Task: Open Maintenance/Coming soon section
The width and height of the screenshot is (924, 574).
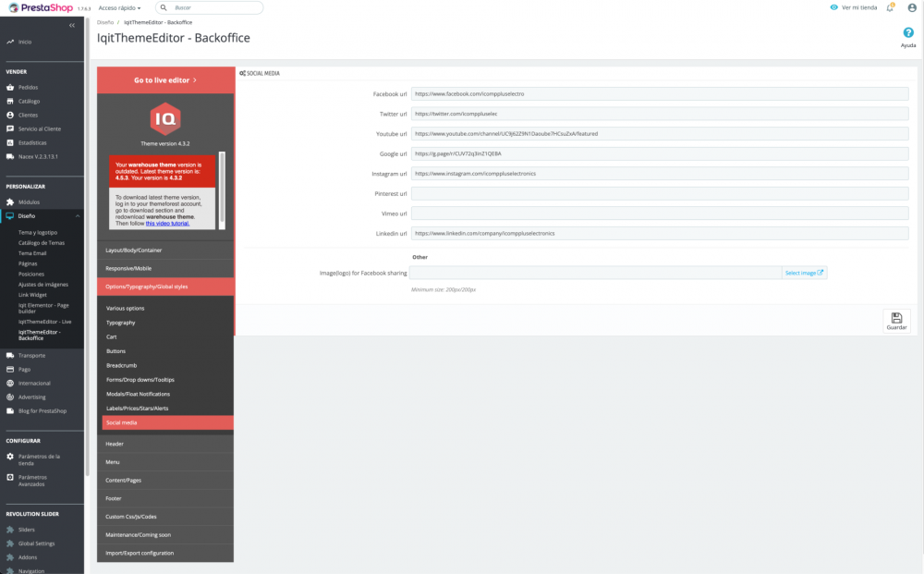Action: click(x=165, y=535)
